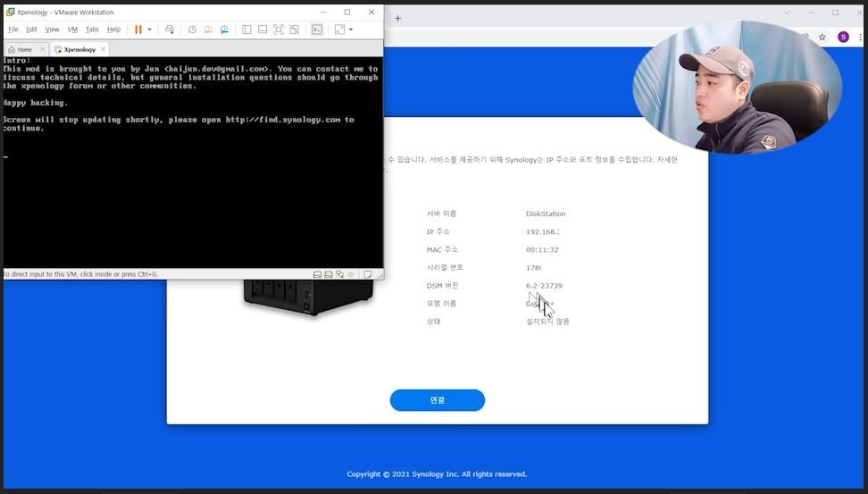Click the DiskStation server name value

tap(546, 214)
